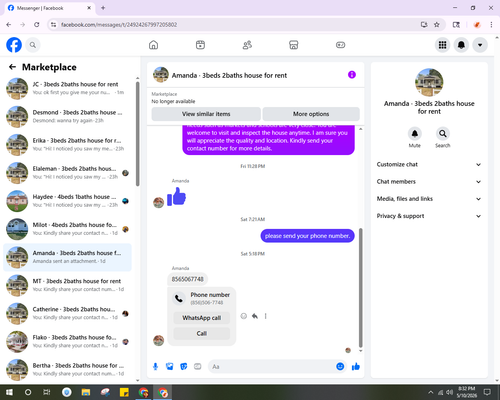Screen dimensions: 500x400
Task: Open the Video (Watch) icon
Action: (200, 45)
